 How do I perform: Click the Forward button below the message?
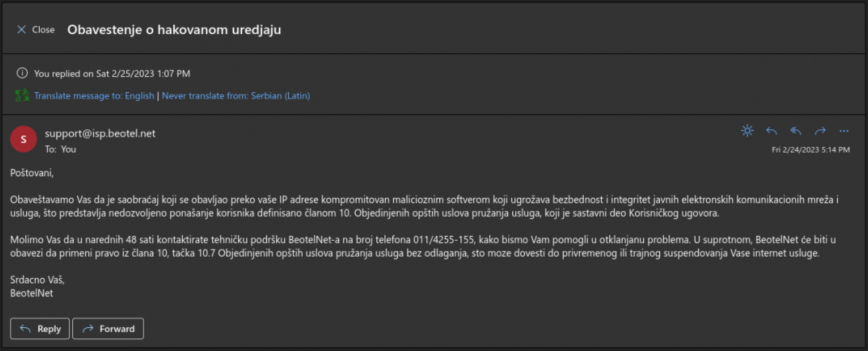pyautogui.click(x=108, y=329)
